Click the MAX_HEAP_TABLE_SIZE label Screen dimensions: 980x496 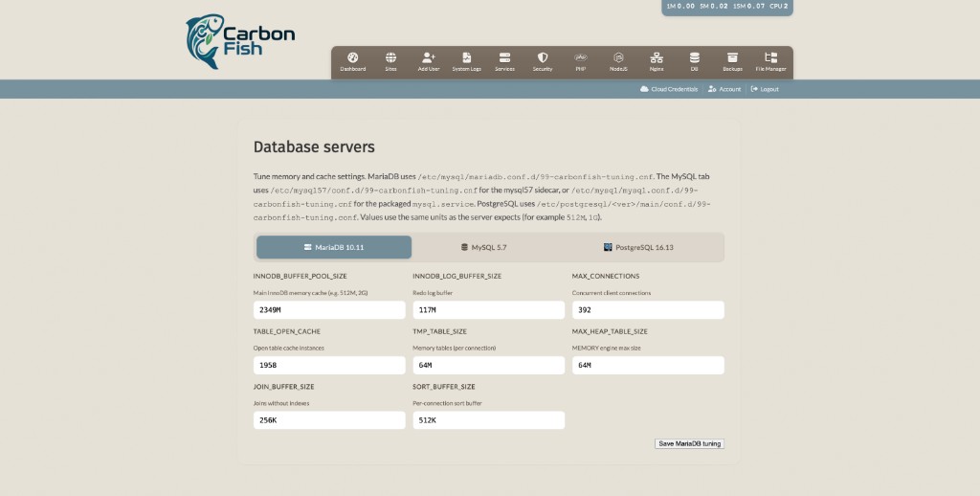coord(610,331)
